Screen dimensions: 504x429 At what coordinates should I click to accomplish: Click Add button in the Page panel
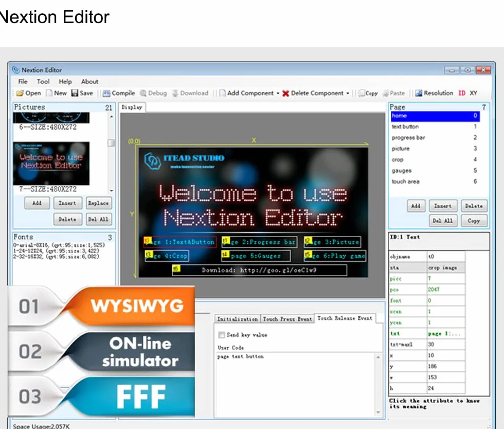point(416,206)
